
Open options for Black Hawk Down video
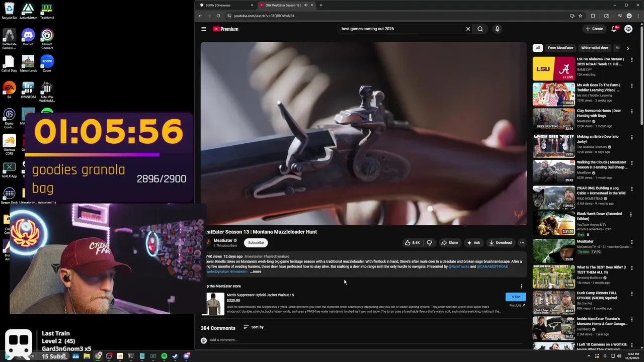point(632,215)
